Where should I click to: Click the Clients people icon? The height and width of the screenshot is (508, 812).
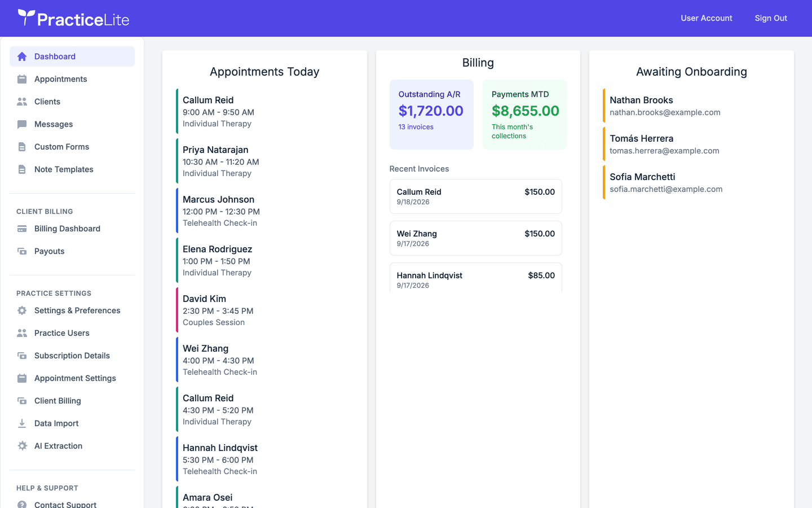[22, 102]
